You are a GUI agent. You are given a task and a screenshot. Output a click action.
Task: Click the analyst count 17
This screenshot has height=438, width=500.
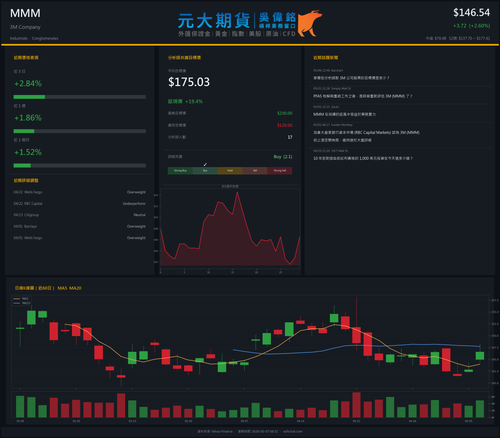click(290, 137)
